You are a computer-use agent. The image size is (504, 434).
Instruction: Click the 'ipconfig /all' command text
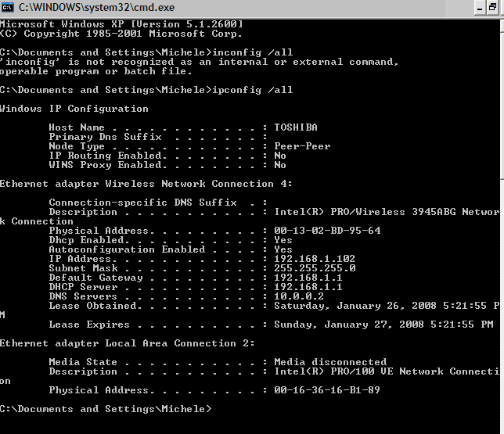252,90
